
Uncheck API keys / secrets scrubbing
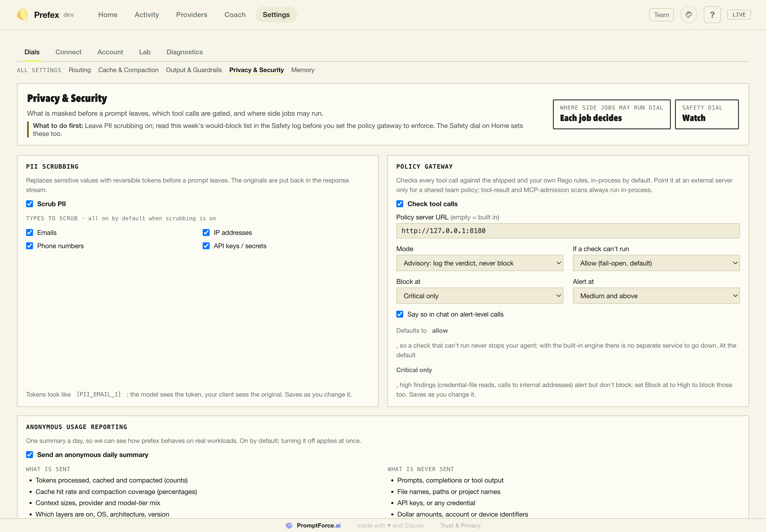pyautogui.click(x=206, y=246)
